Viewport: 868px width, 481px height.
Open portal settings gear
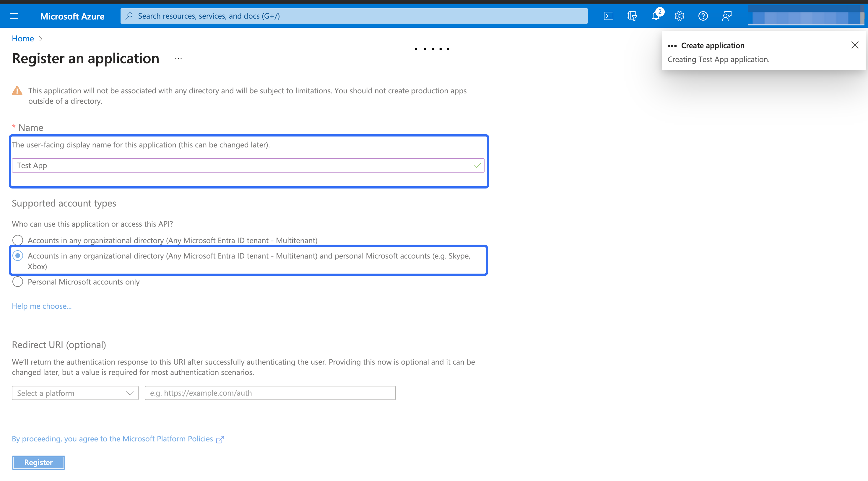click(679, 16)
